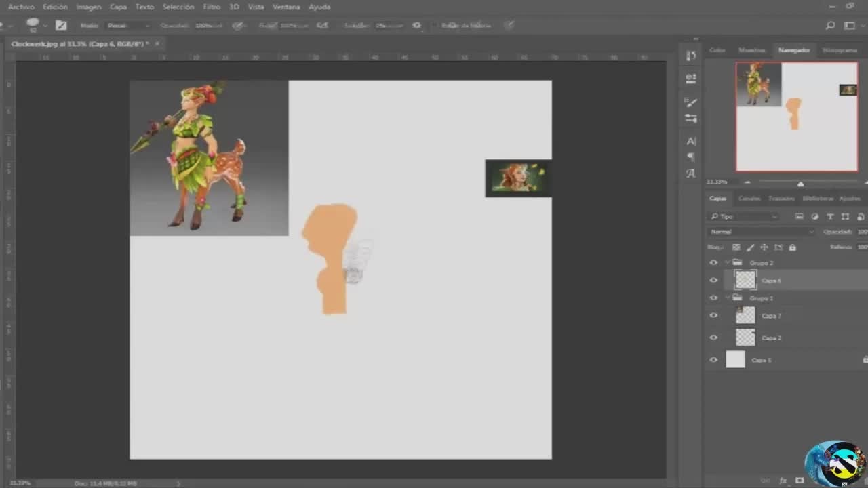The image size is (868, 488).
Task: Select the Capa 5 layer thumbnail
Action: point(736,359)
